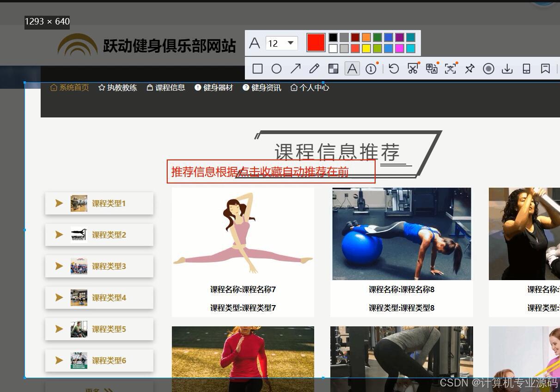Click course type text 课程类型:课程类型7

point(243,308)
